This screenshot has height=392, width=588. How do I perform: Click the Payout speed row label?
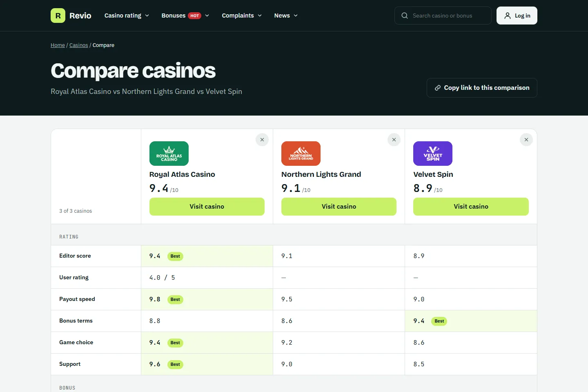(77, 299)
